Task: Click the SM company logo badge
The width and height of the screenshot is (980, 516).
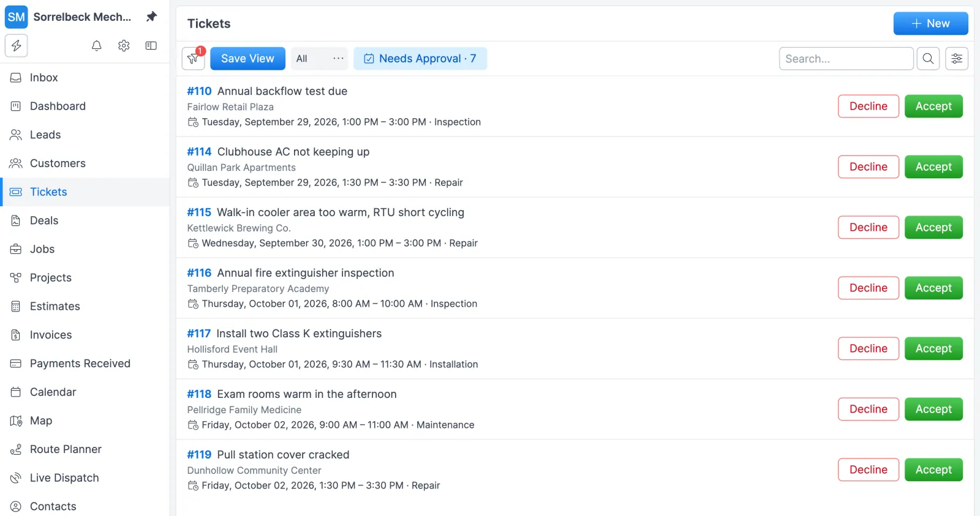Action: [x=17, y=17]
